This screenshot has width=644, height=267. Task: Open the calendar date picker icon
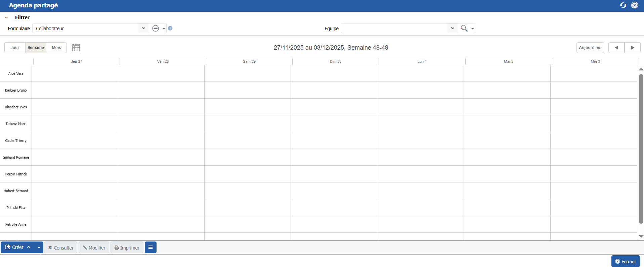point(76,48)
